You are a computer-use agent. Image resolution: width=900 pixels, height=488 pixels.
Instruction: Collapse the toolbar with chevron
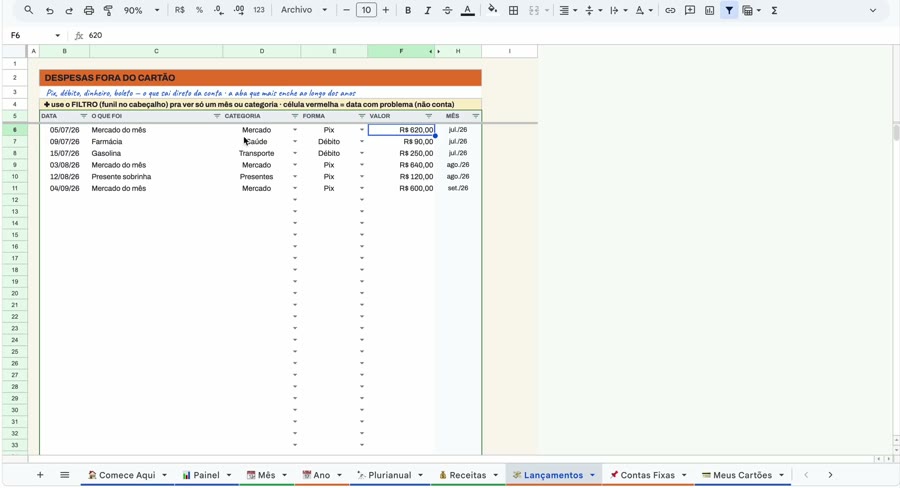[873, 10]
